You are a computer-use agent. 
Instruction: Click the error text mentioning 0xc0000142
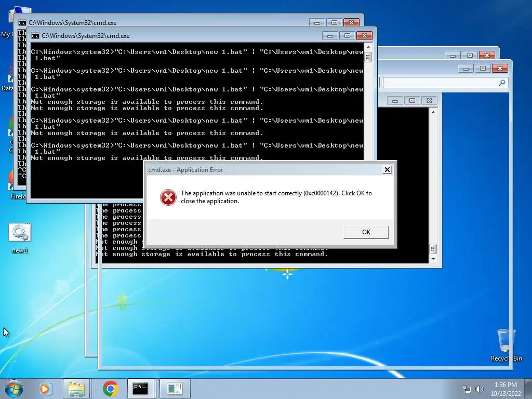click(x=276, y=197)
